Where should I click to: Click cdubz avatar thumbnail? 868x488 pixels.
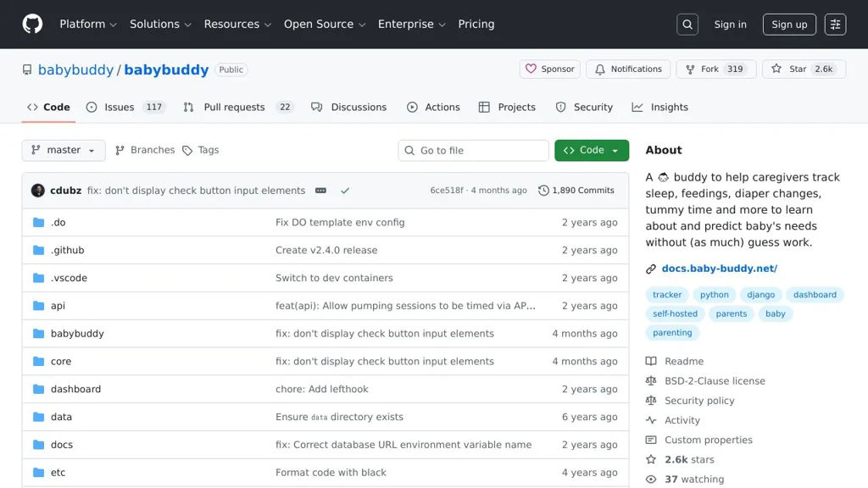coord(38,191)
